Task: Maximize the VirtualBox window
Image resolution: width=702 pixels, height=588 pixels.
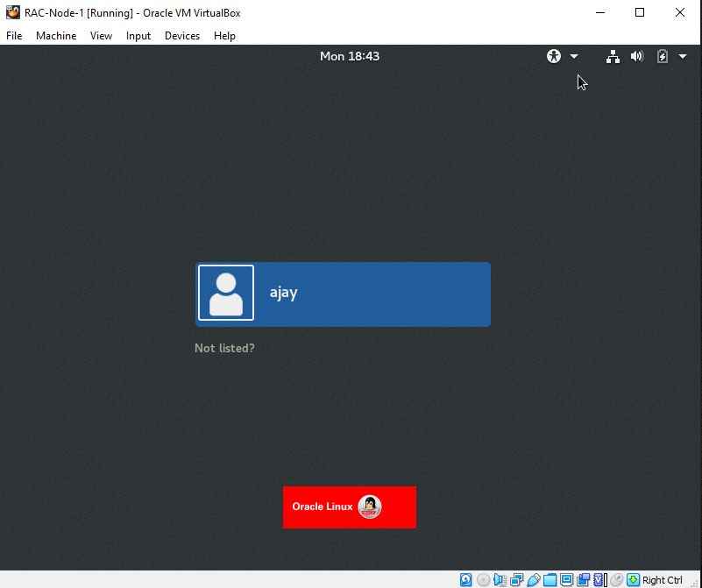Action: click(640, 12)
